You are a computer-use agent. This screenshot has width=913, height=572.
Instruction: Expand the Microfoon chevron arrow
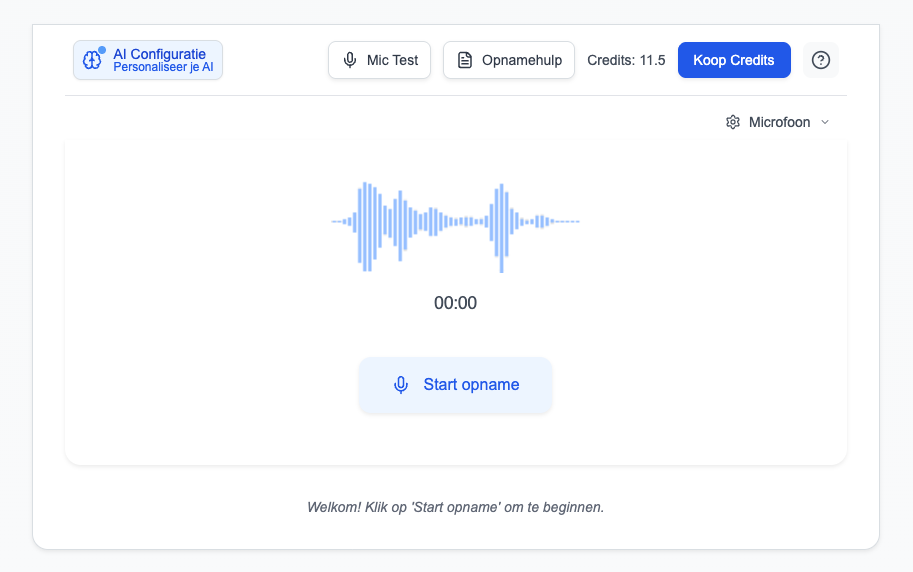[x=825, y=122]
